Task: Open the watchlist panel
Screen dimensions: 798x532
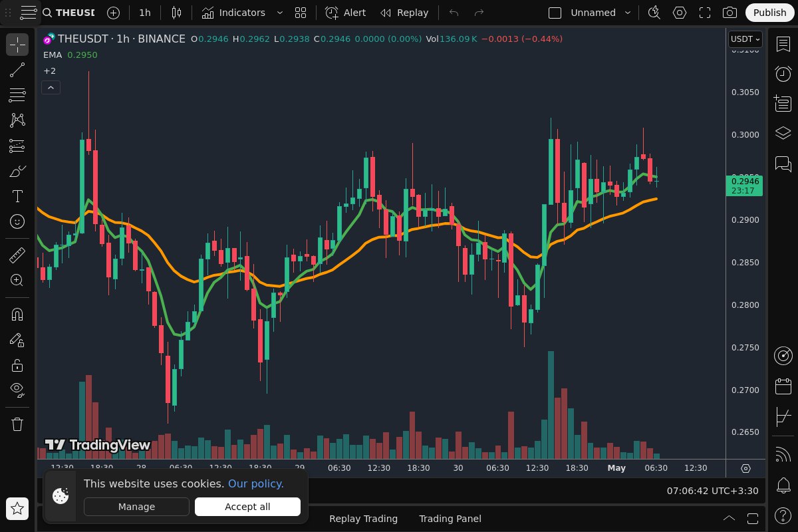Action: [x=783, y=44]
